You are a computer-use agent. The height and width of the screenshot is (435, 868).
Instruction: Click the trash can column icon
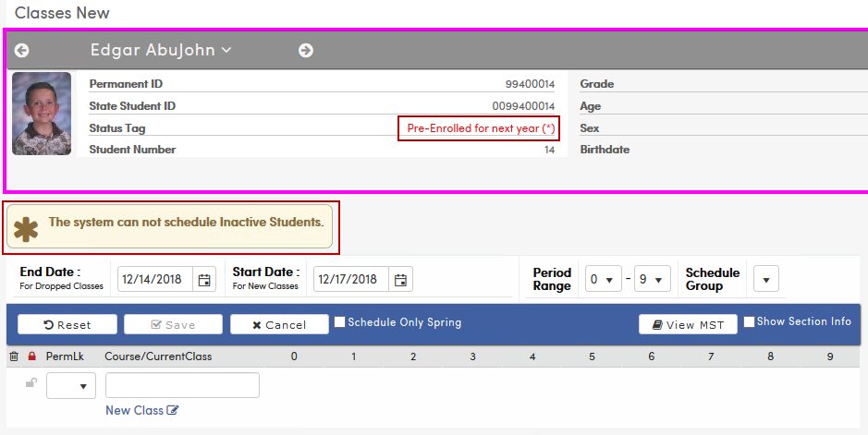[14, 356]
